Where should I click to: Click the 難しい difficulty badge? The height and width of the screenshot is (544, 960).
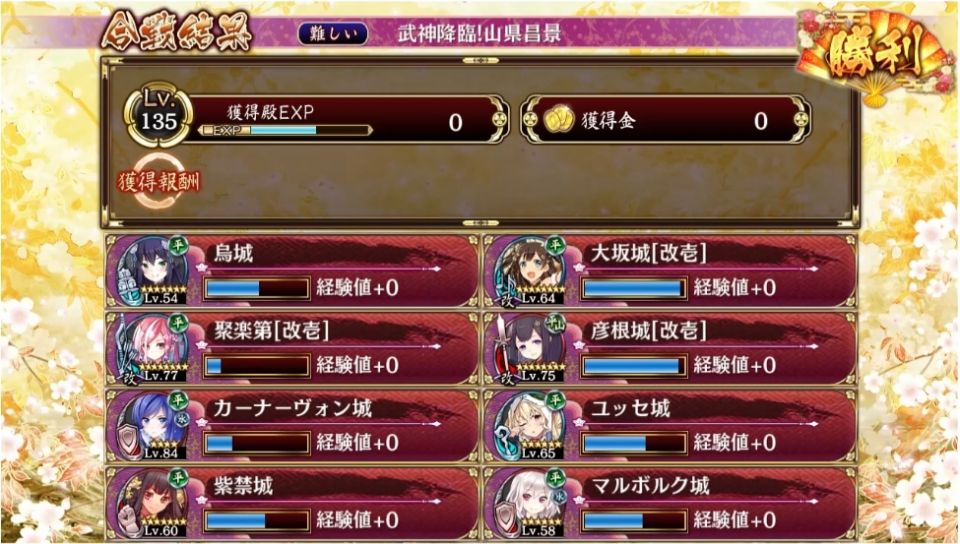[x=333, y=33]
